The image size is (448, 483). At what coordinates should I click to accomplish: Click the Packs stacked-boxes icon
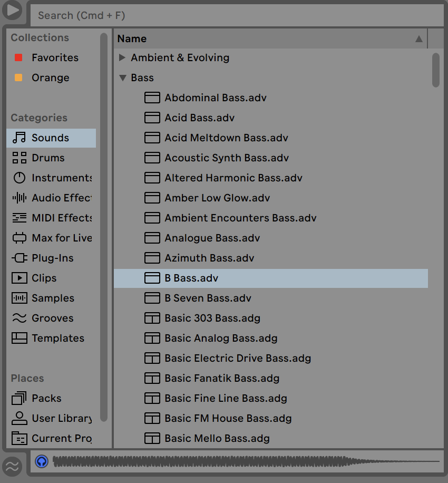pyautogui.click(x=19, y=398)
